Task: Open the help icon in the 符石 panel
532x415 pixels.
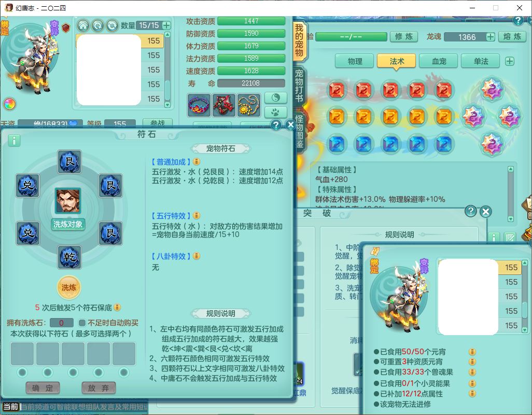Action: tap(276, 125)
